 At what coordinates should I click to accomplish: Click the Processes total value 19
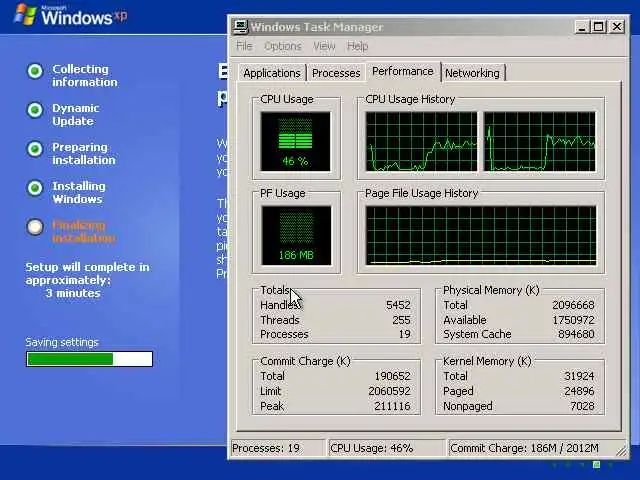(x=404, y=334)
